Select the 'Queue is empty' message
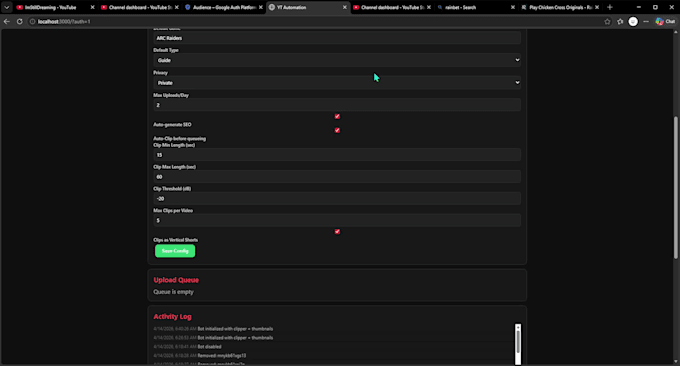 (173, 292)
